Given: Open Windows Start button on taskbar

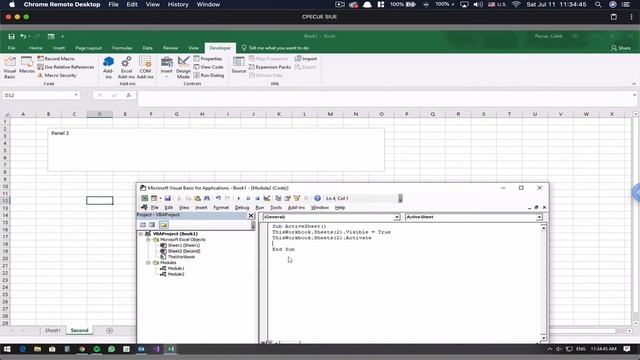Looking at the screenshot, I should point(7,349).
